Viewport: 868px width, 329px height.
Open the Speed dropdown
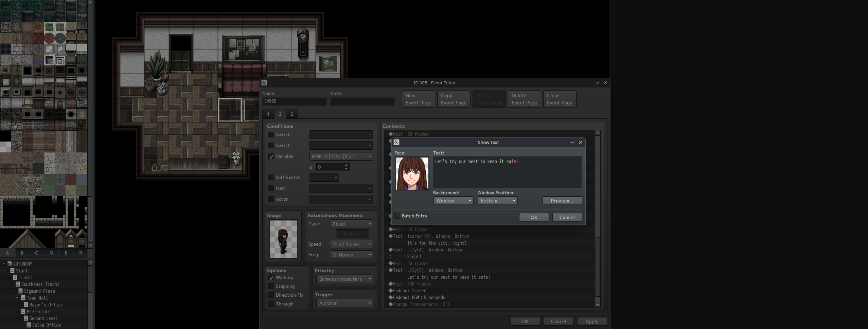(x=351, y=244)
